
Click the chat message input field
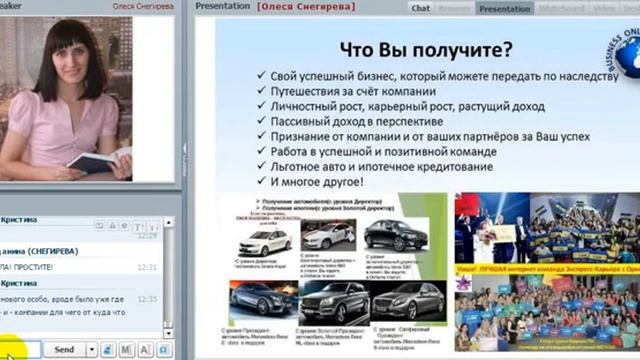pos(20,350)
